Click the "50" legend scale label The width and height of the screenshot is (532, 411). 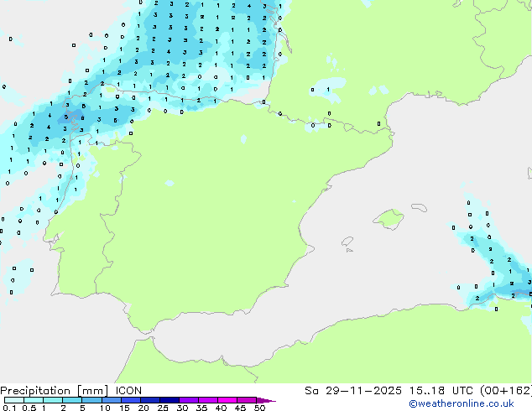260,408
